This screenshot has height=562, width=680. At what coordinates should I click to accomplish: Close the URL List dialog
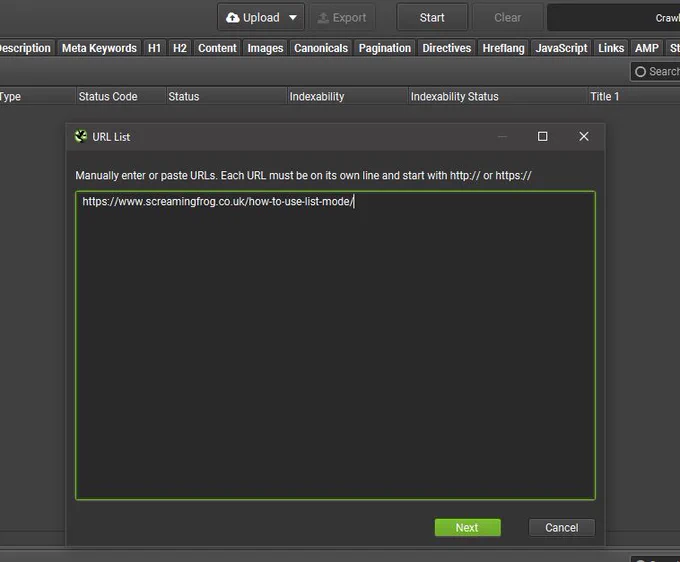tap(584, 137)
